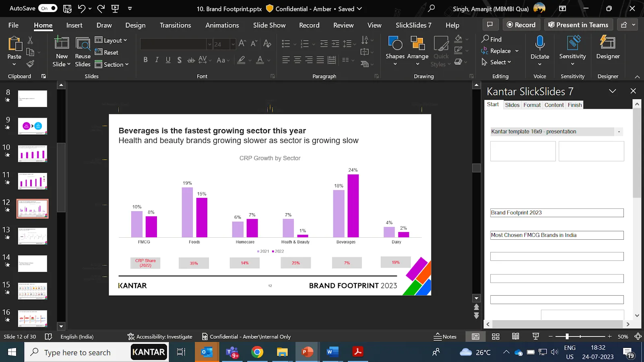Toggle italic formatting
The width and height of the screenshot is (644, 362).
(157, 60)
